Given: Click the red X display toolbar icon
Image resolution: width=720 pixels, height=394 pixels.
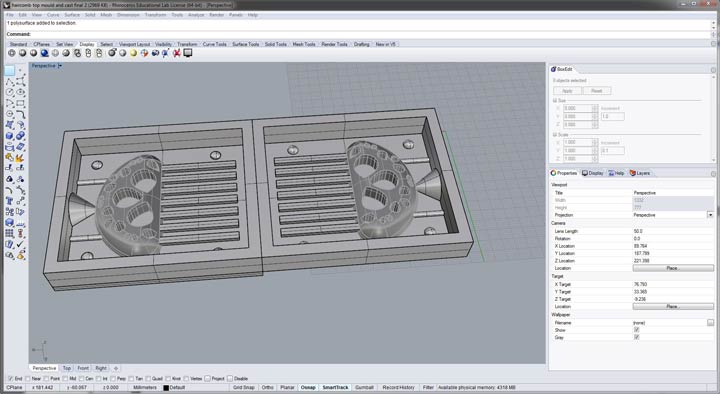Looking at the screenshot, I should [x=177, y=53].
